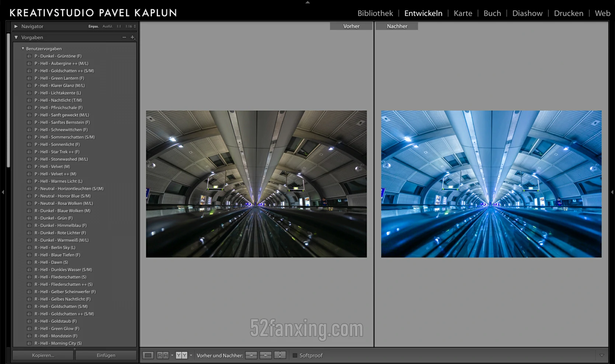The width and height of the screenshot is (615, 364).
Task: Select preset 'P - Hell - Pfirsichschale (F)'
Action: [x=59, y=108]
